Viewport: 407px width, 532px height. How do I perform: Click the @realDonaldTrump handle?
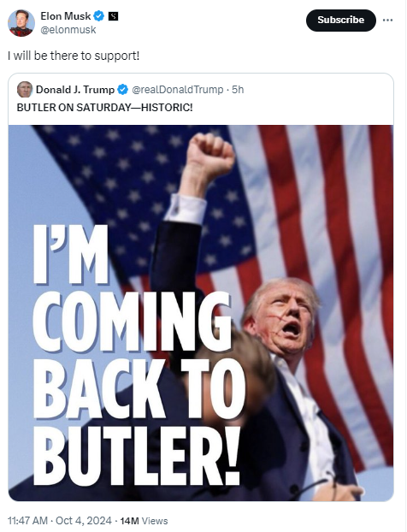(x=177, y=90)
